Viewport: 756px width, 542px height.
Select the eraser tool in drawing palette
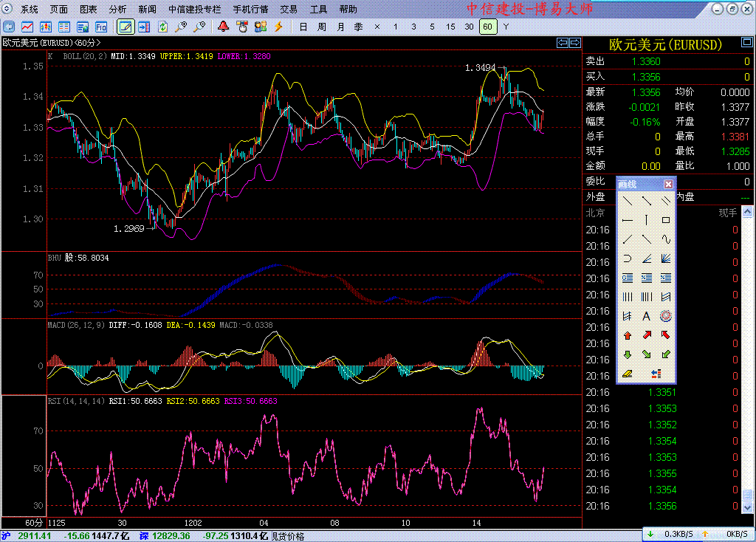[x=628, y=374]
